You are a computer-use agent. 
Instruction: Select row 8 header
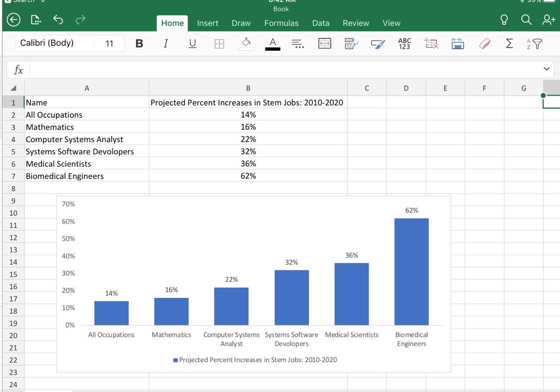(x=14, y=189)
